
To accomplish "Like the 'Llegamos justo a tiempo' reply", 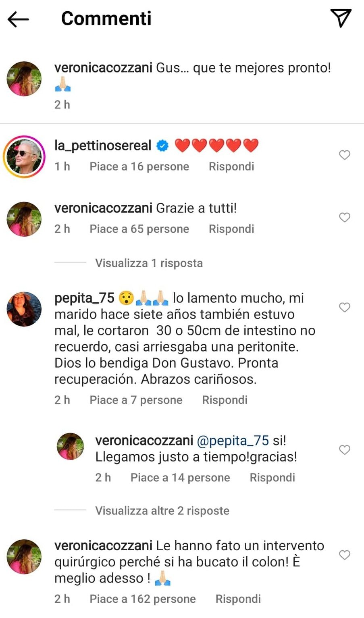I will coord(344,449).
